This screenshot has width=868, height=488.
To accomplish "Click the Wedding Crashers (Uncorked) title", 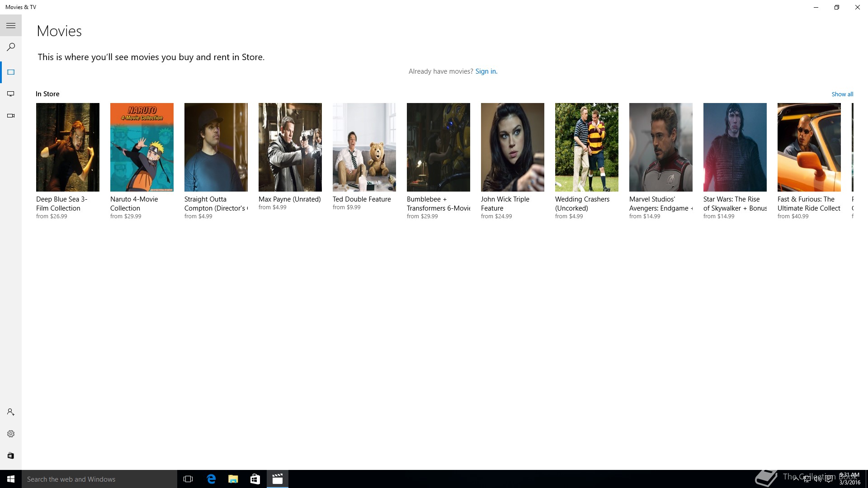I will click(582, 204).
